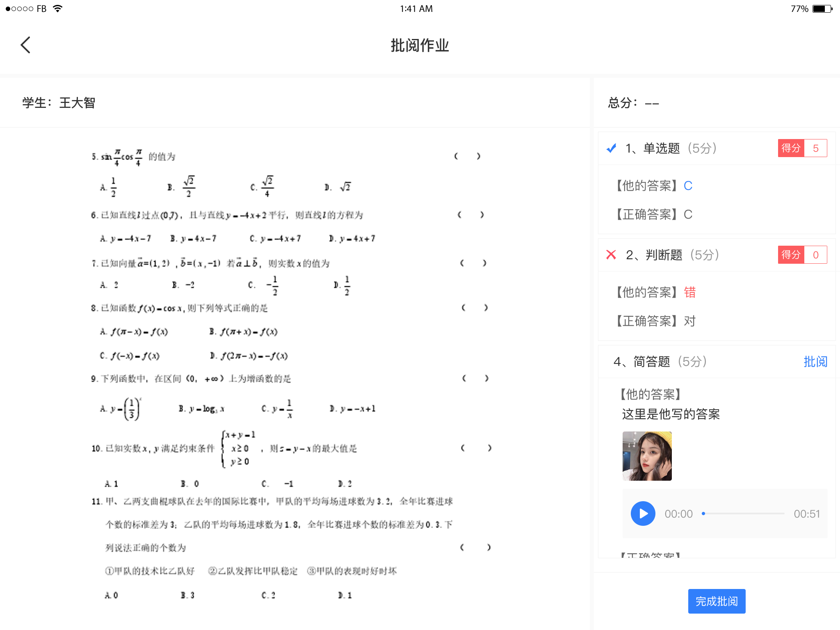Click the 得分 label on question 1
This screenshot has height=630, width=840.
click(791, 148)
